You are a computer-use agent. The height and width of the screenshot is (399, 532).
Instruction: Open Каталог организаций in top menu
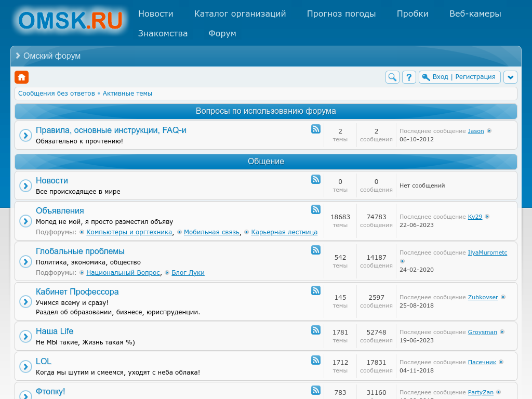click(x=240, y=14)
